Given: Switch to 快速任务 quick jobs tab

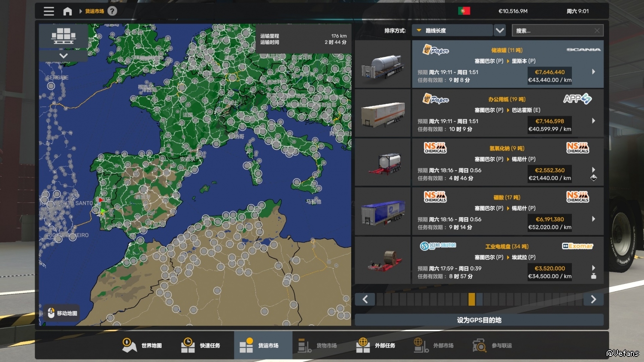Looking at the screenshot, I should [x=200, y=345].
